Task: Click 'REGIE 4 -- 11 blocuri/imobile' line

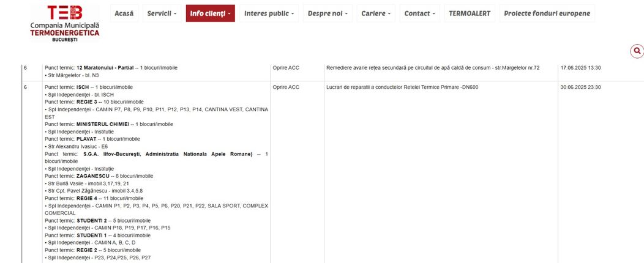Action: click(x=94, y=198)
